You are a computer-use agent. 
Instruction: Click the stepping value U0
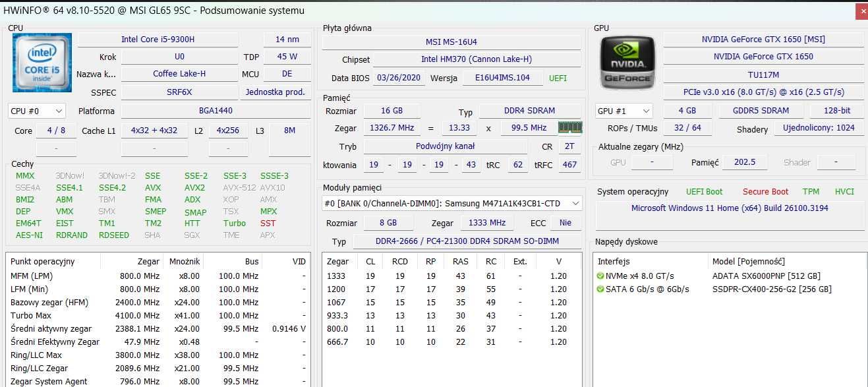tap(179, 57)
